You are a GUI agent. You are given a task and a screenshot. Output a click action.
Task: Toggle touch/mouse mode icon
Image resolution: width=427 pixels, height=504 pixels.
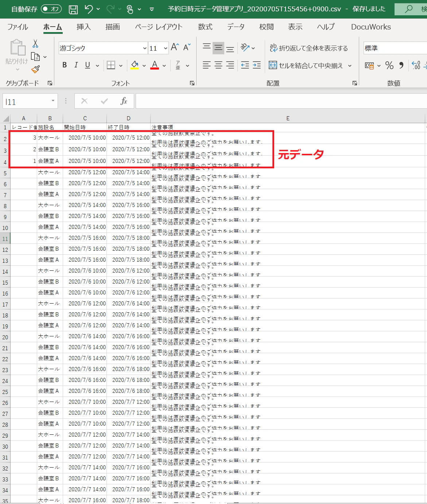(x=130, y=9)
